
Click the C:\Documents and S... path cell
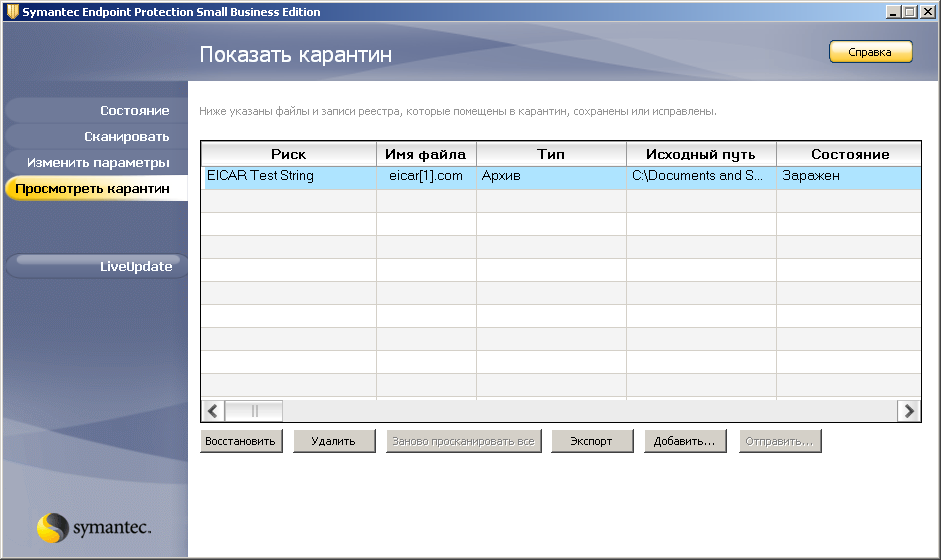point(701,178)
